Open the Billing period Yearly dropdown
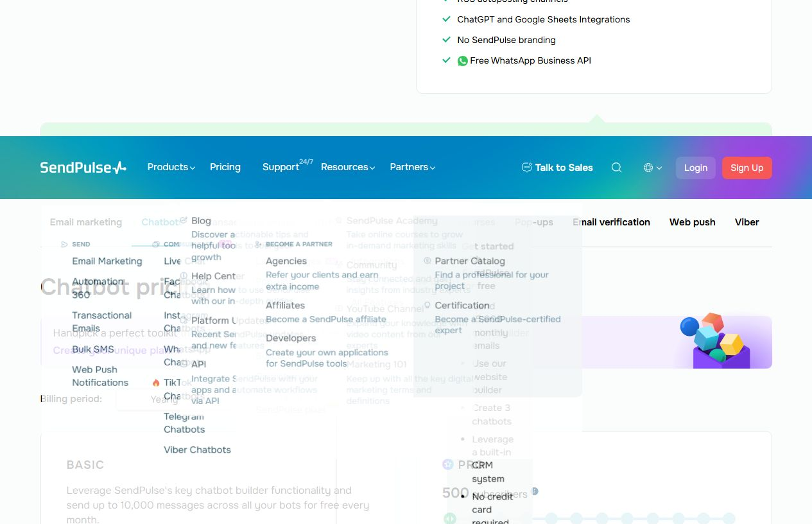 point(164,399)
